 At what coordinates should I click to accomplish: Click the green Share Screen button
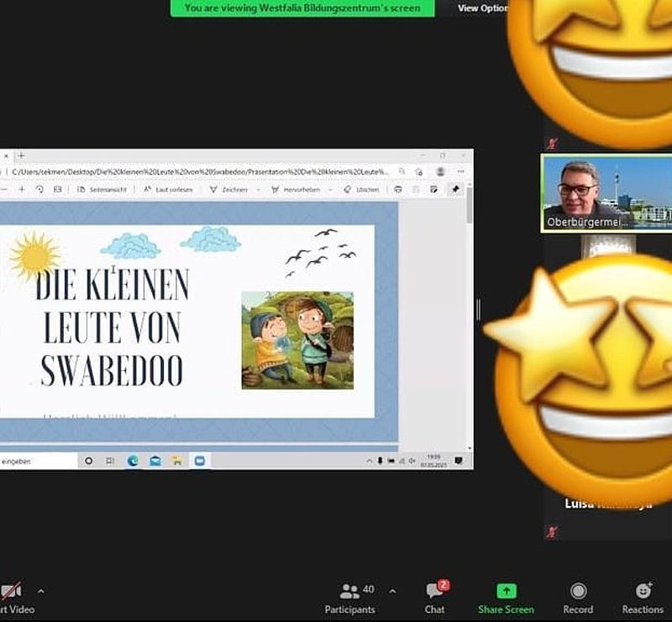pos(507,598)
